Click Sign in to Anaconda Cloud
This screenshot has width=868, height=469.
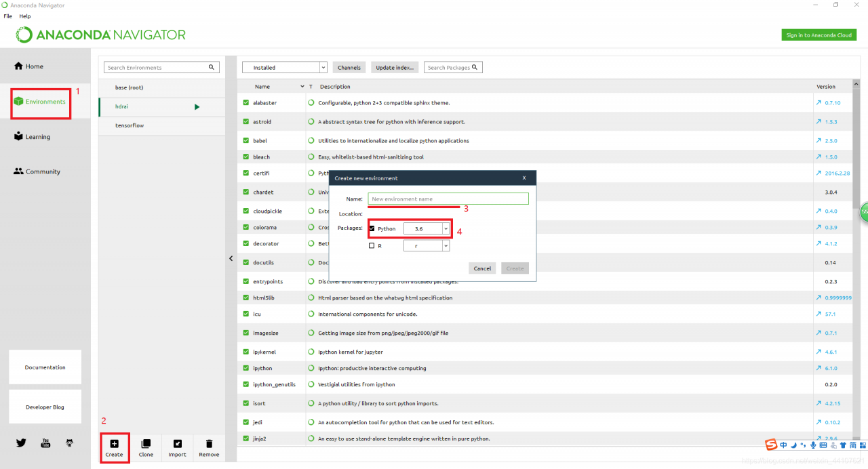pyautogui.click(x=818, y=35)
